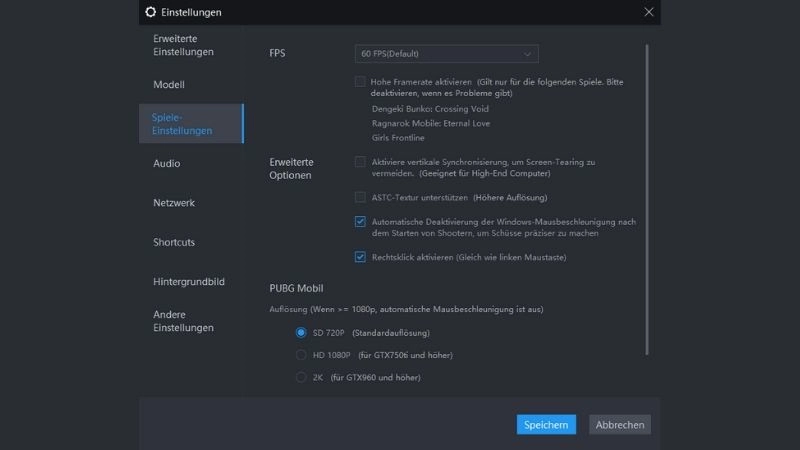
Task: Click the settings panel vertical scrollbar
Action: [x=647, y=199]
